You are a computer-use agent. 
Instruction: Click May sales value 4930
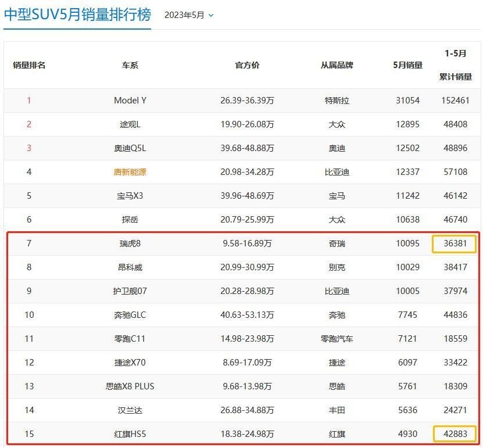[x=407, y=434]
